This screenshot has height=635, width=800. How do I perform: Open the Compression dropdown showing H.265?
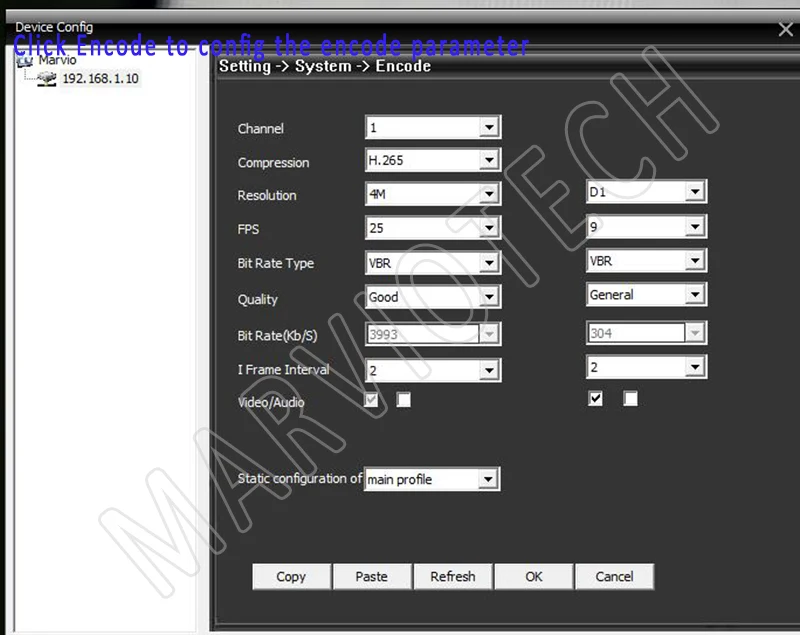[x=433, y=160]
